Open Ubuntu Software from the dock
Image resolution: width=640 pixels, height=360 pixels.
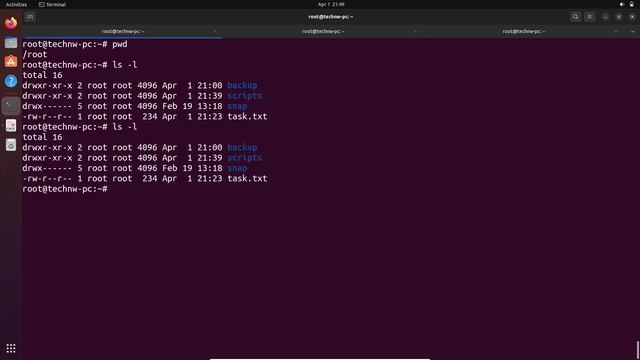[x=11, y=62]
